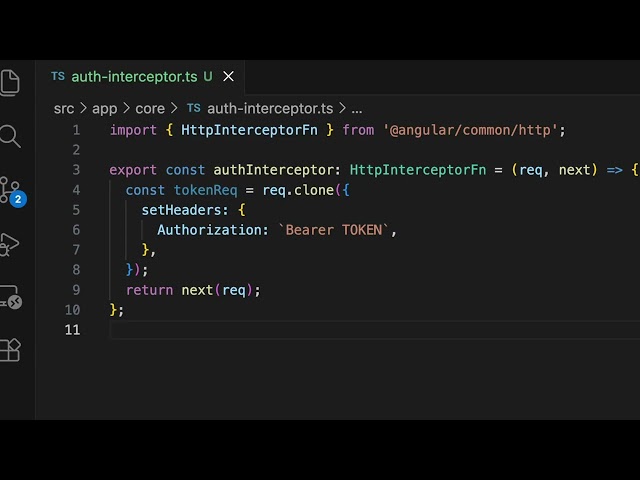
Task: Click line number 3 in gutter
Action: tap(76, 170)
